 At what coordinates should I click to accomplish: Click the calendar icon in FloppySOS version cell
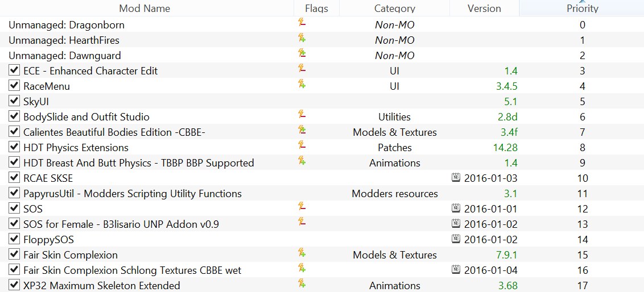[x=456, y=239]
